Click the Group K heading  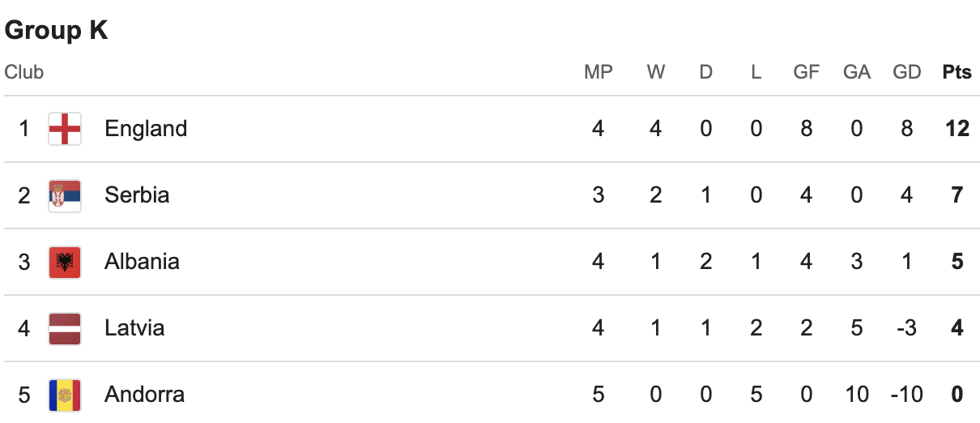pyautogui.click(x=57, y=31)
